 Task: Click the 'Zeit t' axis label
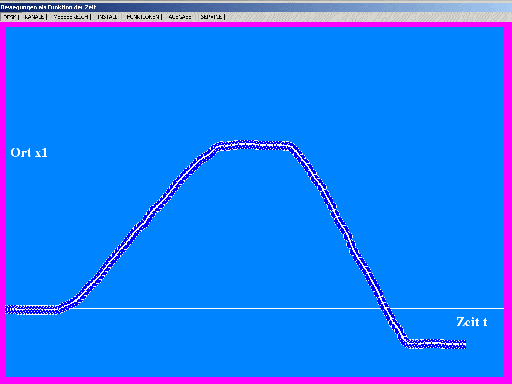pos(471,322)
